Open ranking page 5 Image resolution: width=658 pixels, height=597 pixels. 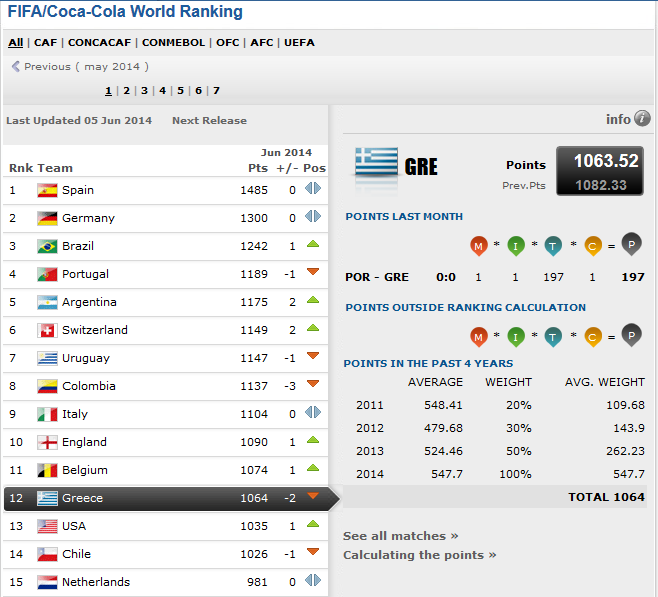pyautogui.click(x=180, y=91)
